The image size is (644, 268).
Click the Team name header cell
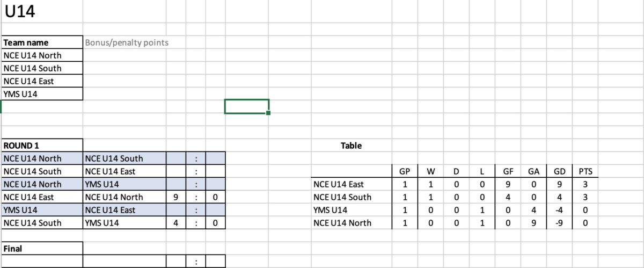[42, 42]
